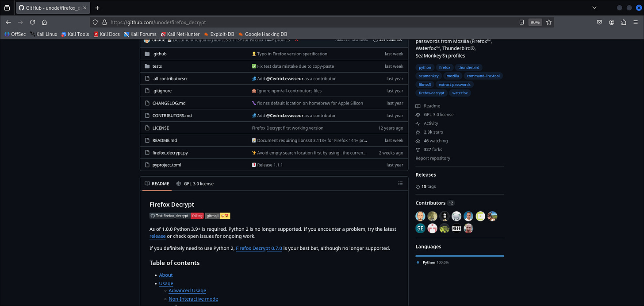
Task: Click the command-line-tool topic tag
Action: 483,76
